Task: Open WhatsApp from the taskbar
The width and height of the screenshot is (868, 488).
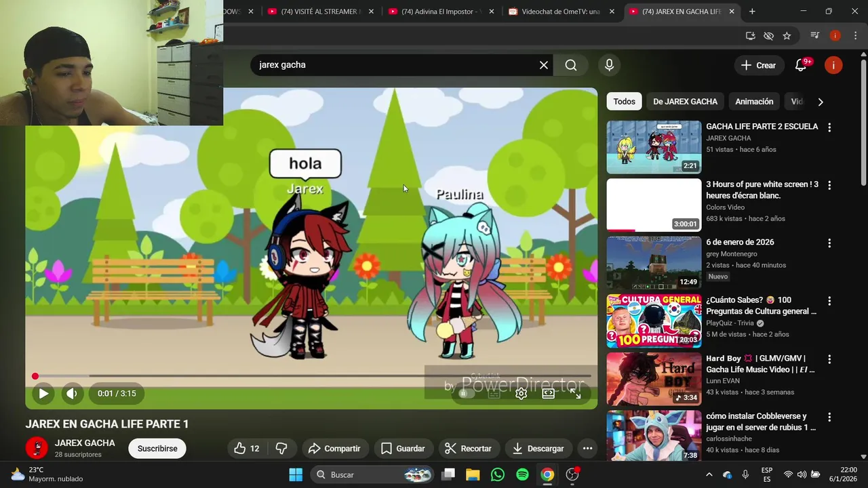Action: pyautogui.click(x=498, y=474)
